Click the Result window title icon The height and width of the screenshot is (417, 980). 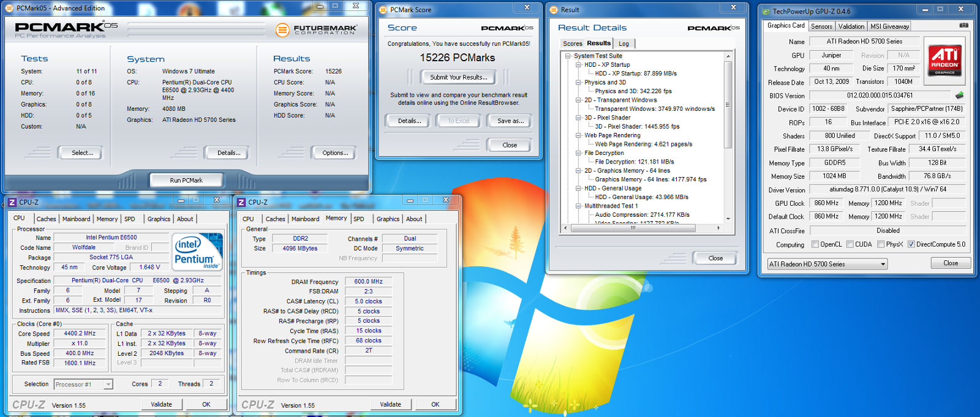(554, 10)
